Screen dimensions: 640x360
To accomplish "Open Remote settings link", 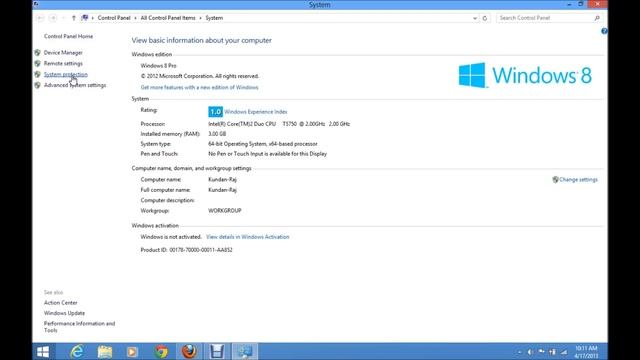I will tap(63, 63).
